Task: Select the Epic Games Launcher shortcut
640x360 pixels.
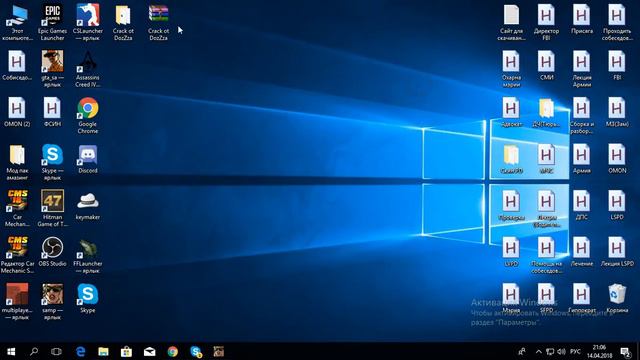Action: pos(52,22)
